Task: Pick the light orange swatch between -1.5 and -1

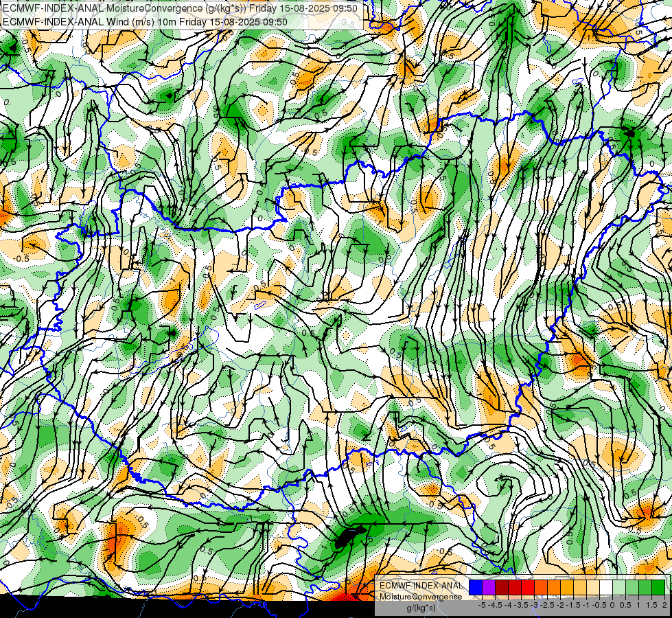Action: tap(580, 587)
